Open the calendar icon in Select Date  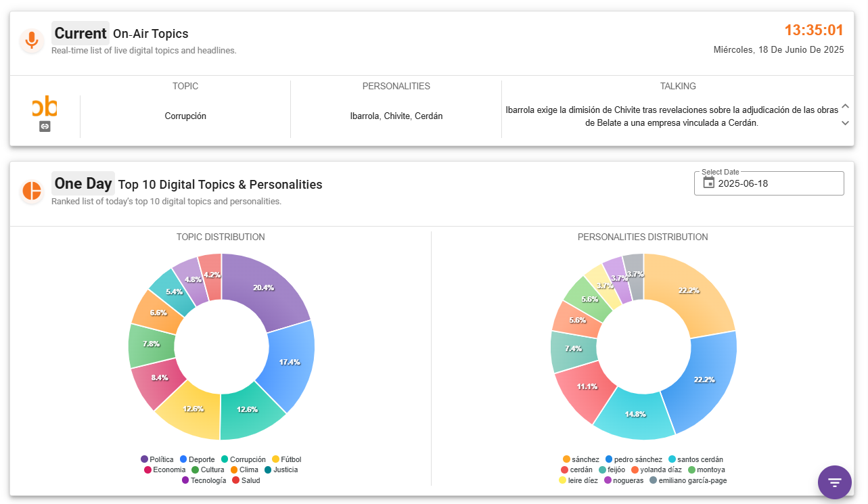(x=708, y=183)
